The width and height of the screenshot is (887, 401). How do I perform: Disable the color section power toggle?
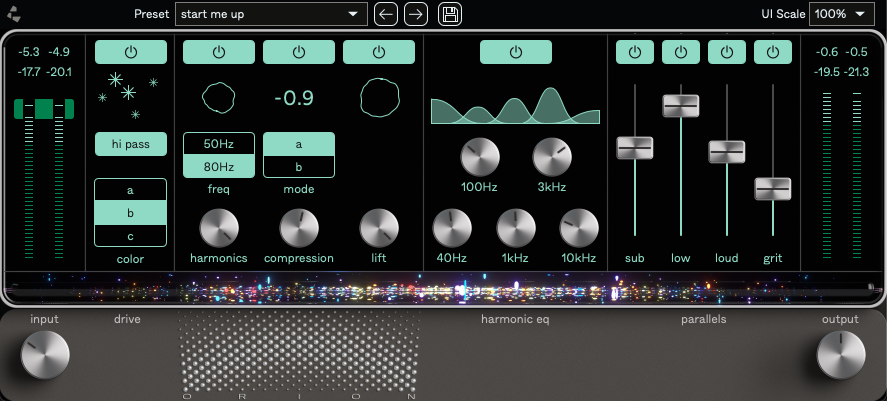pos(130,52)
